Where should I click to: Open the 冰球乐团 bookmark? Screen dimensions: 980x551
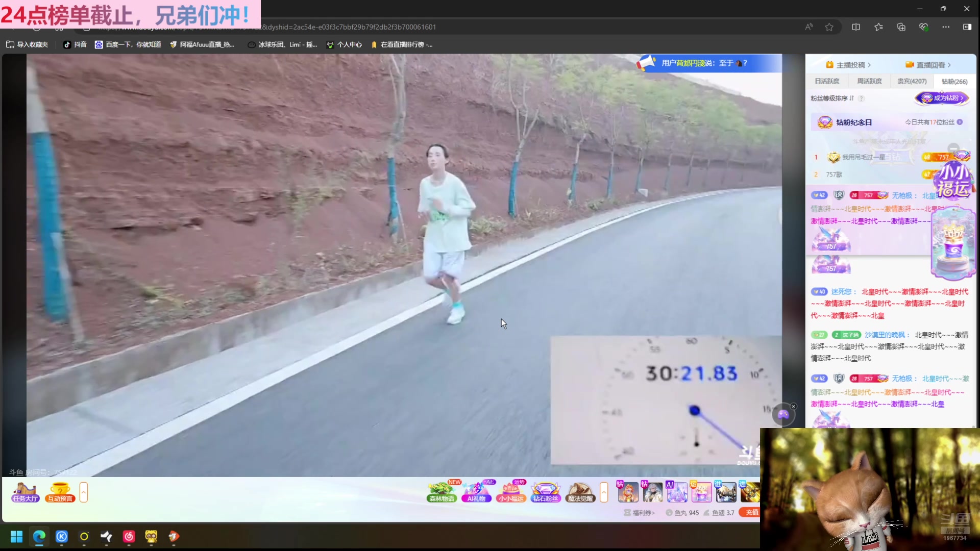tap(282, 45)
